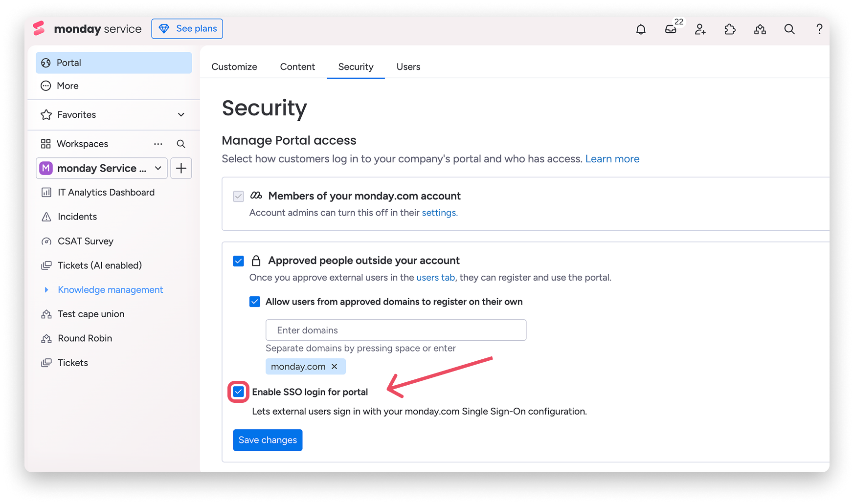
Task: Select the Security tab
Action: pyautogui.click(x=356, y=67)
